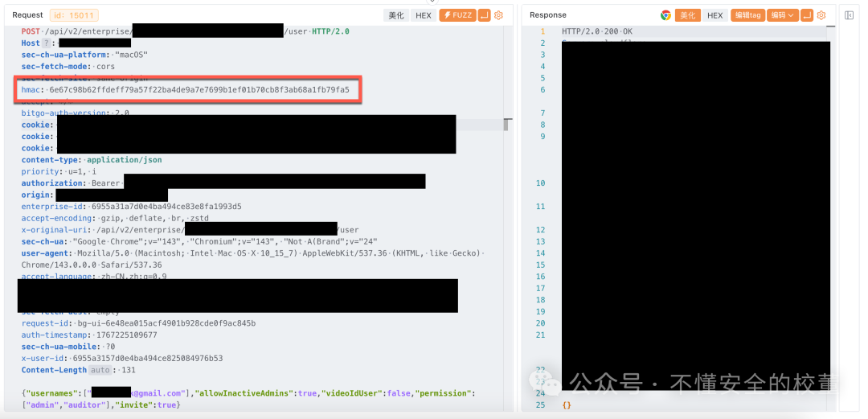Click the question mark tag beside Host
This screenshot has height=419, width=868.
click(47, 43)
